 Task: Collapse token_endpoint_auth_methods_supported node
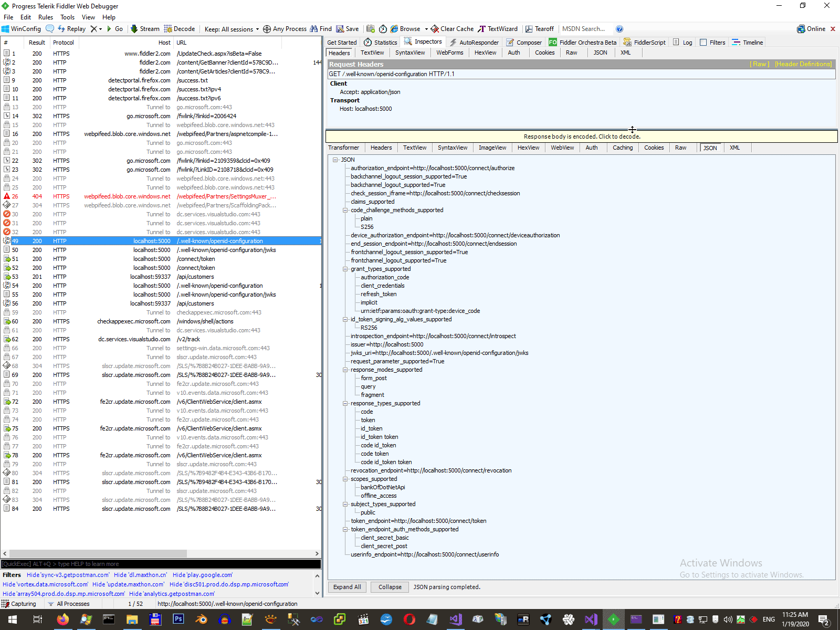[345, 529]
